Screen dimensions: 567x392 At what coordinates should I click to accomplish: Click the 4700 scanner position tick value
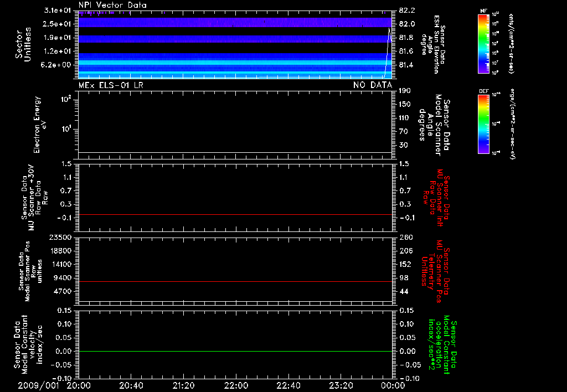pyautogui.click(x=62, y=291)
